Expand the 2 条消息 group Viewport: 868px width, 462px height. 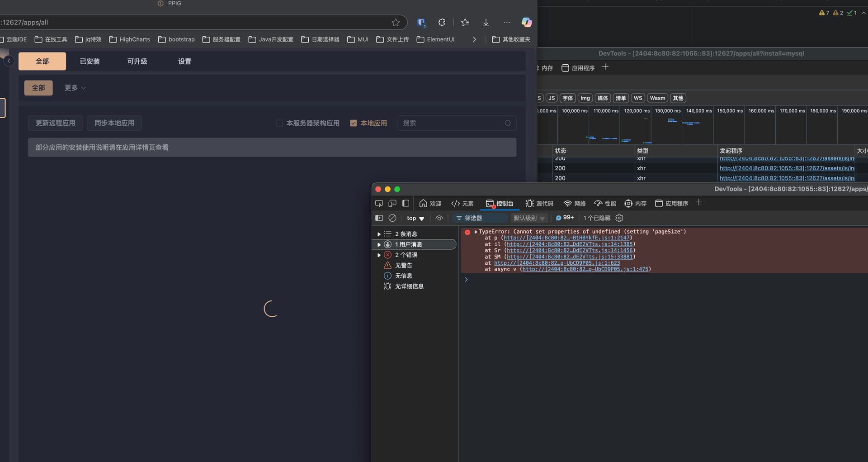(379, 234)
